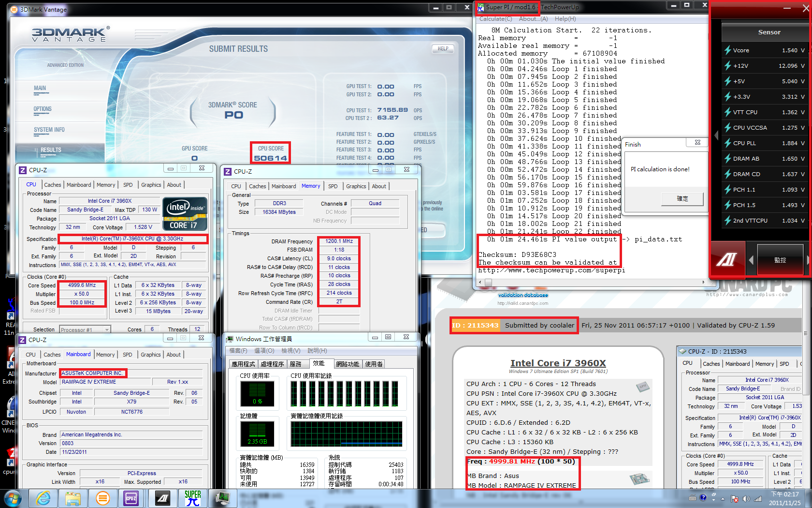This screenshot has width=812, height=508.
Task: Click the clock showing 02:17 in taskbar
Action: (x=785, y=498)
